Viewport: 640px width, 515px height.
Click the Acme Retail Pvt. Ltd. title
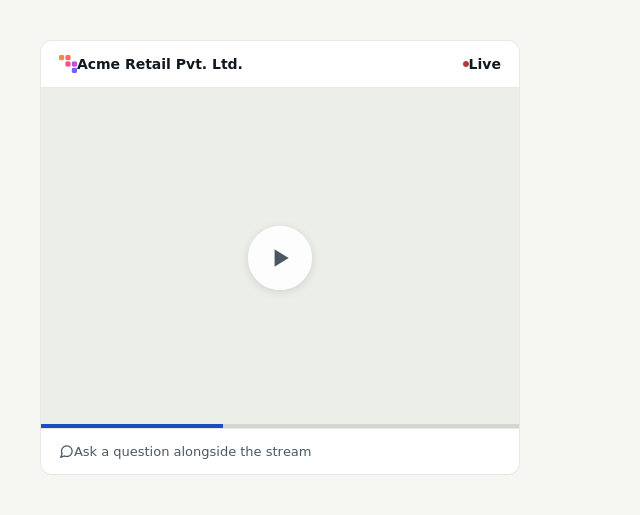point(160,64)
